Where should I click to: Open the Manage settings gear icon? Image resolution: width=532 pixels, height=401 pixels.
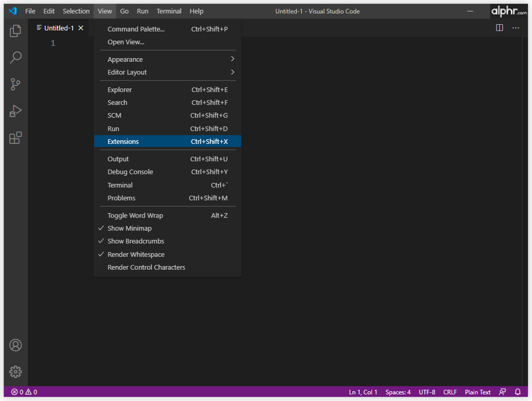(15, 372)
